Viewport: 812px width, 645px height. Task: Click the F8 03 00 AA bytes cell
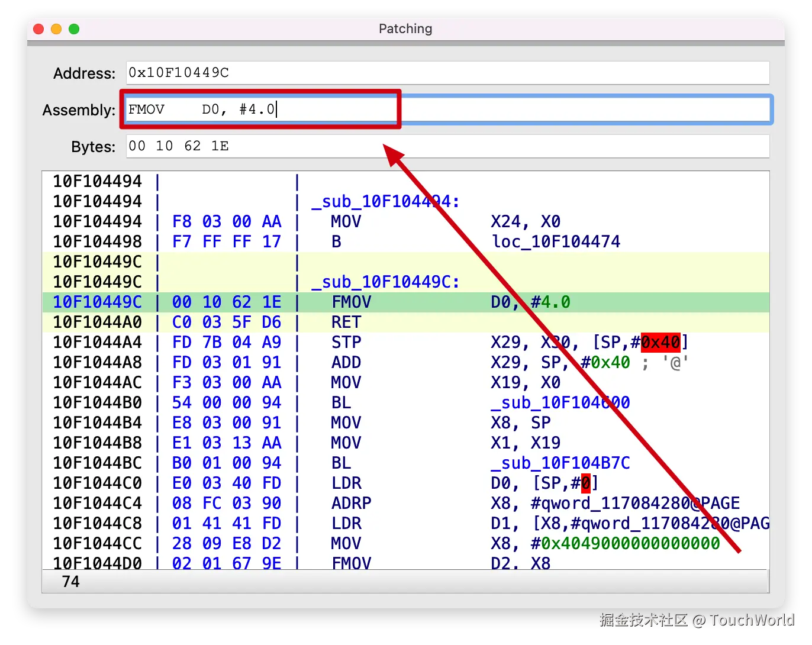pyautogui.click(x=227, y=221)
